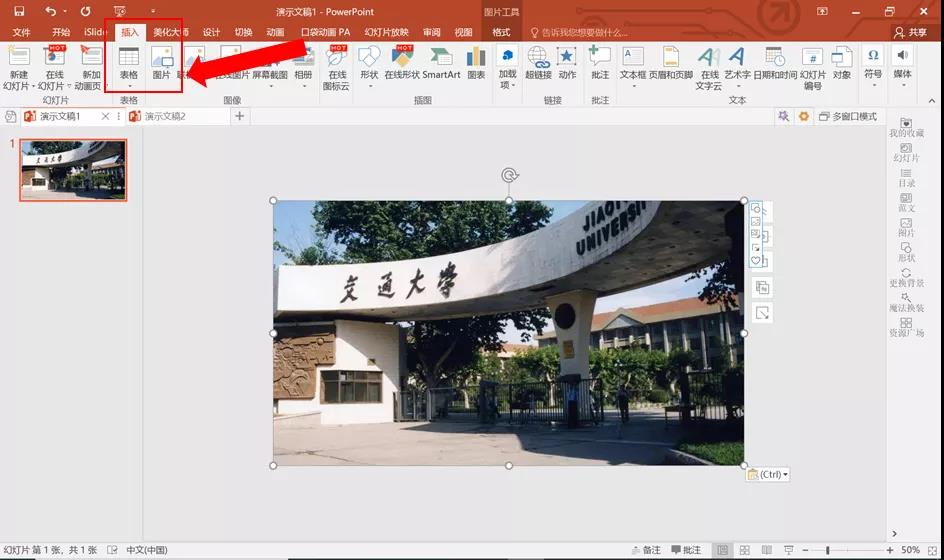Open the 文件 menu

[21, 32]
